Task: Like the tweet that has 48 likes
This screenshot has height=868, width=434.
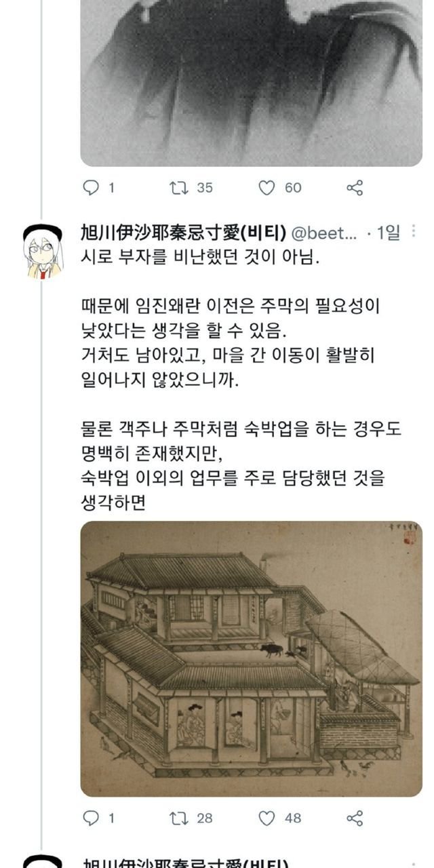Action: point(267,818)
